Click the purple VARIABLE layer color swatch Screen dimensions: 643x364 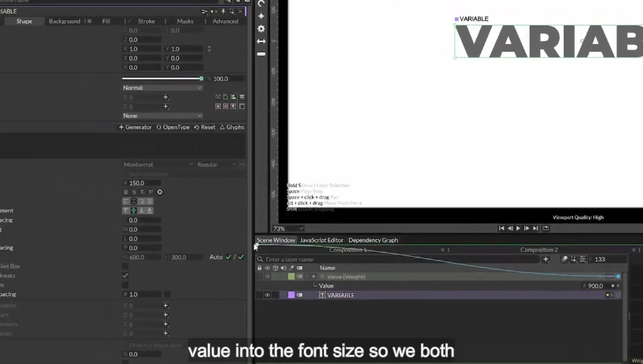pos(291,295)
